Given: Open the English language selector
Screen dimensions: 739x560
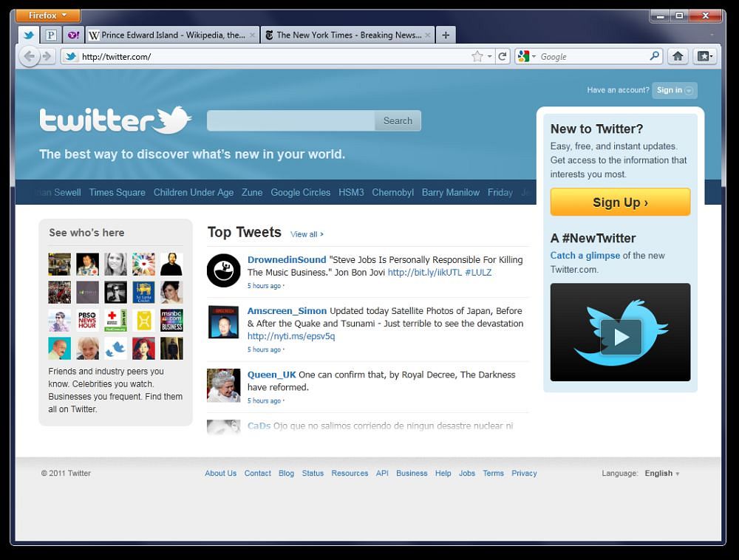Looking at the screenshot, I should tap(661, 474).
